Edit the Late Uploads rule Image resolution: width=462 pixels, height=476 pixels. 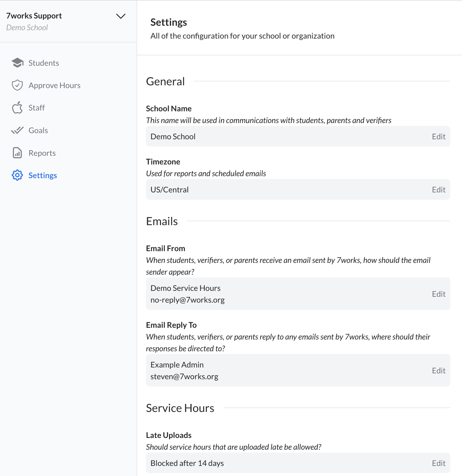(439, 463)
